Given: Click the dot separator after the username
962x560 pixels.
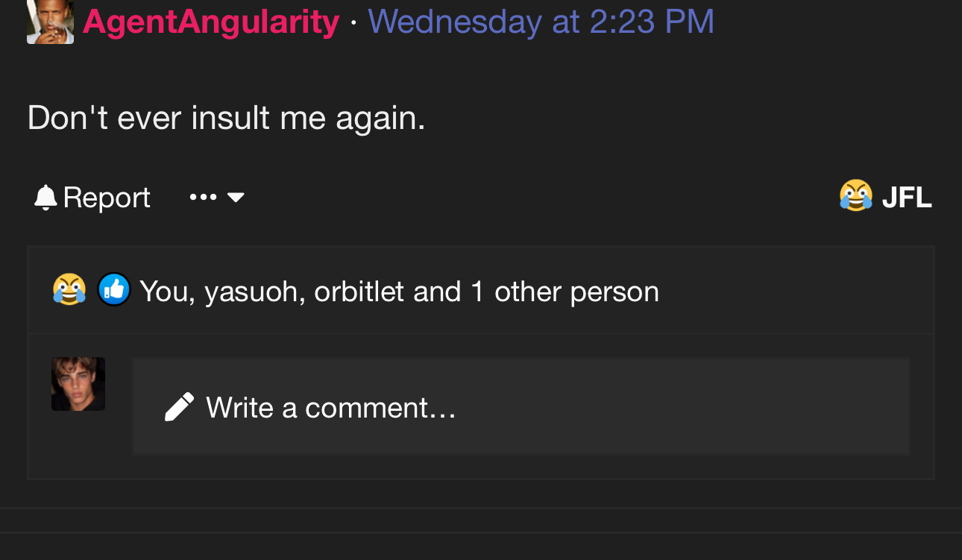Looking at the screenshot, I should (353, 22).
